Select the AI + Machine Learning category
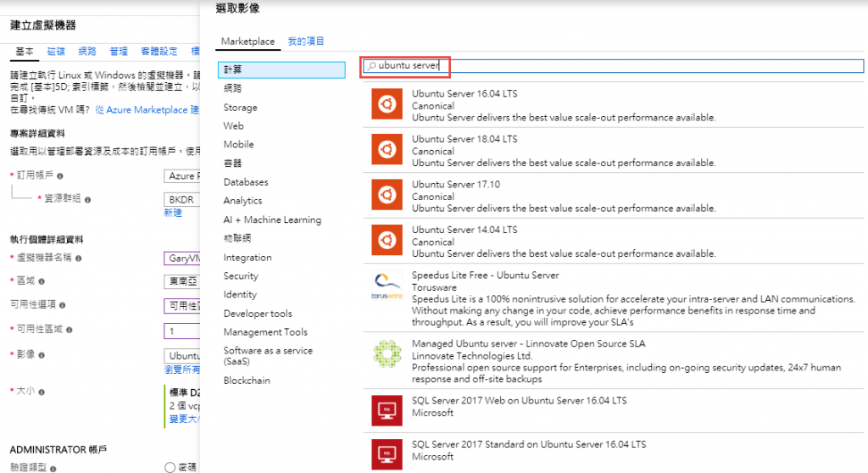The width and height of the screenshot is (868, 473). 272,220
